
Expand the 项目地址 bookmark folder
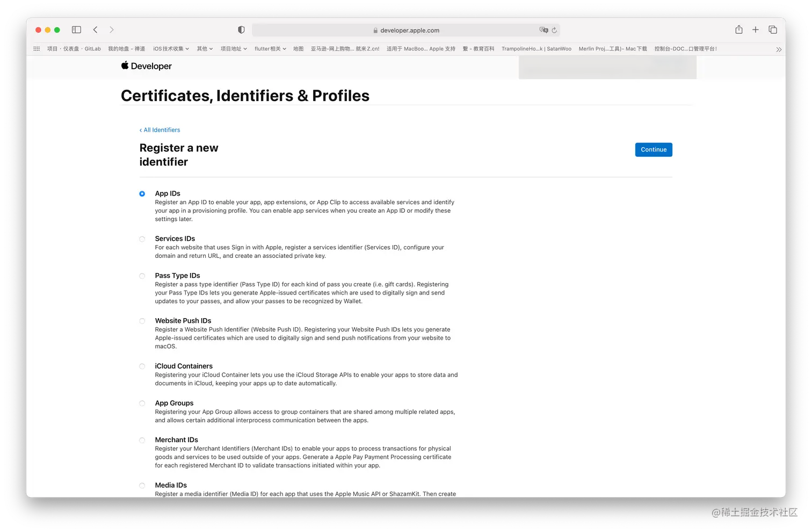[234, 49]
